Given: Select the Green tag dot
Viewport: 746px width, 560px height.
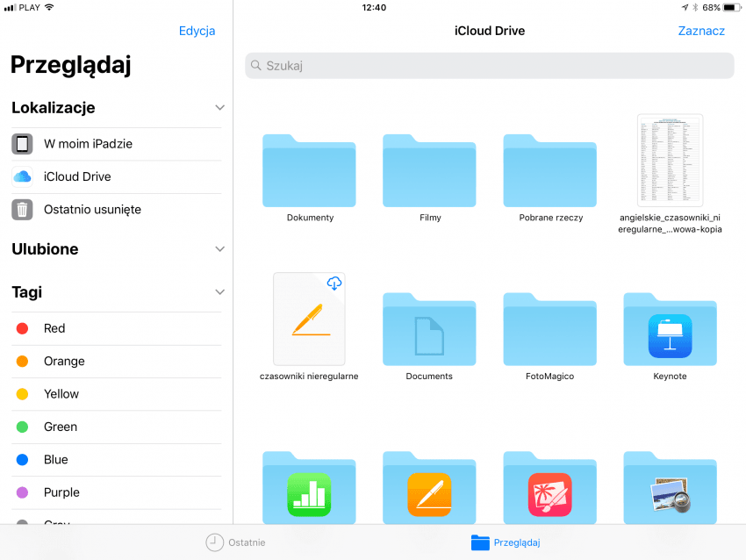Looking at the screenshot, I should (22, 427).
